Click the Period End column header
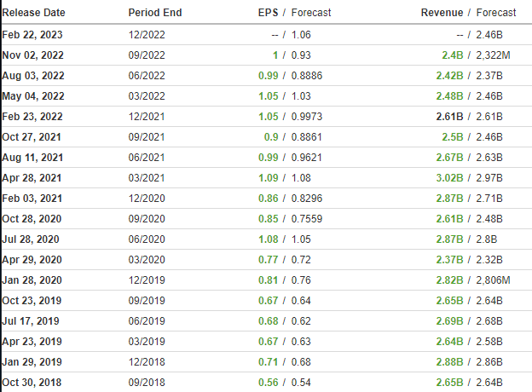The width and height of the screenshot is (532, 392). point(155,13)
